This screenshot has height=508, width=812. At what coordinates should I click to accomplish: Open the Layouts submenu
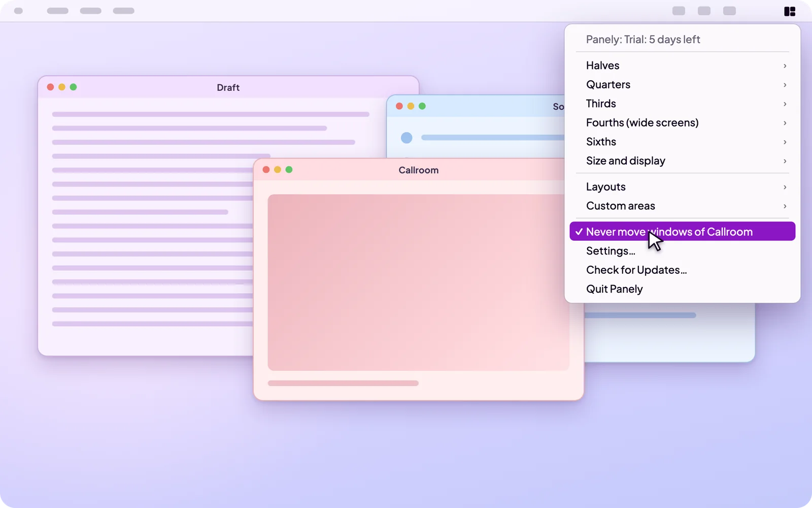click(x=682, y=187)
